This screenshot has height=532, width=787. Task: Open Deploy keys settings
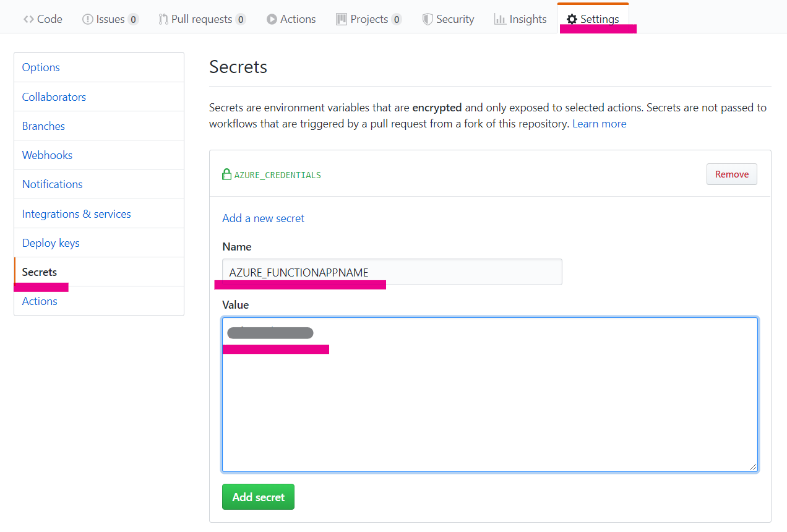coord(51,243)
